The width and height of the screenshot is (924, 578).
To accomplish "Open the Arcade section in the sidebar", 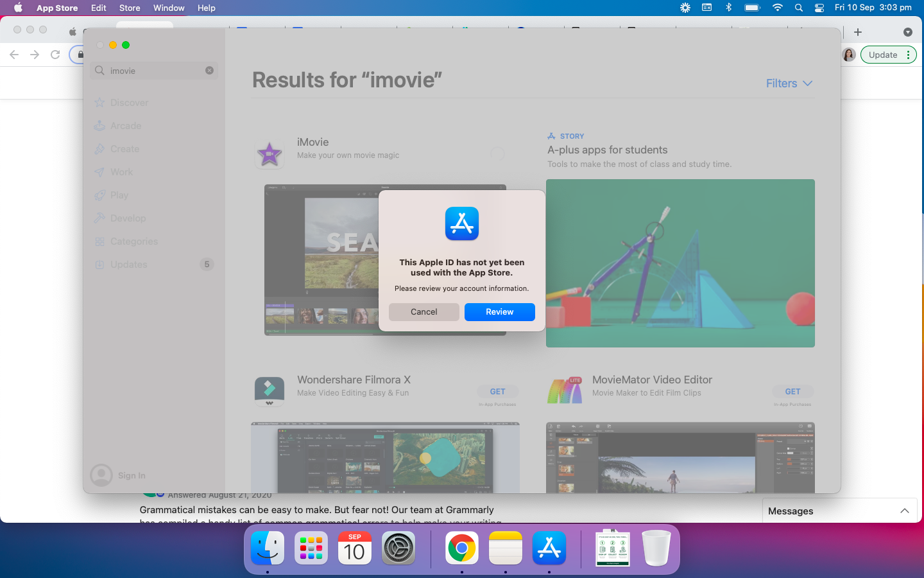I will tap(117, 126).
